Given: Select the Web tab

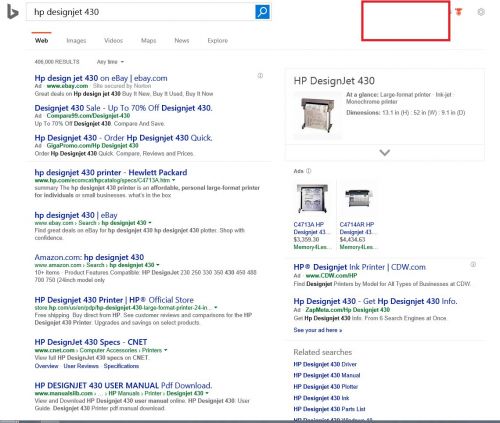Looking at the screenshot, I should [x=42, y=40].
